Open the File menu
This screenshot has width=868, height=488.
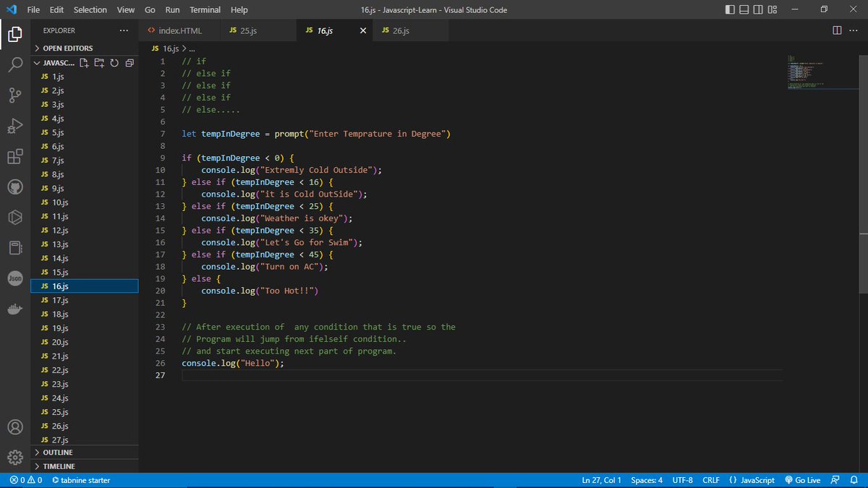coord(33,9)
